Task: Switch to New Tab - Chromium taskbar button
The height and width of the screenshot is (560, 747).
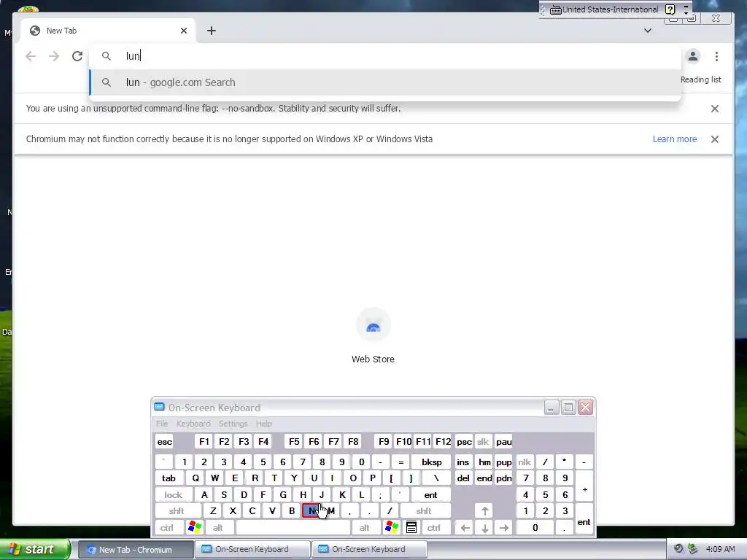Action: (x=135, y=549)
